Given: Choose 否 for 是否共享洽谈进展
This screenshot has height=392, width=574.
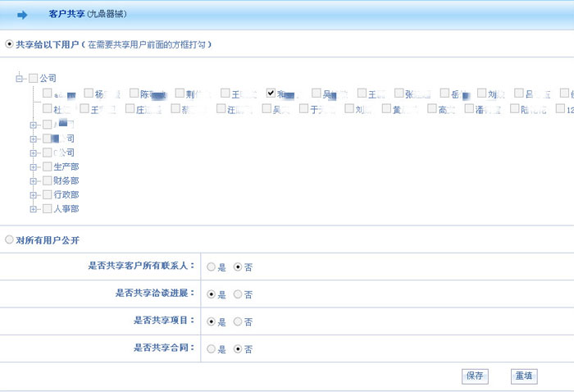Looking at the screenshot, I should coord(238,294).
